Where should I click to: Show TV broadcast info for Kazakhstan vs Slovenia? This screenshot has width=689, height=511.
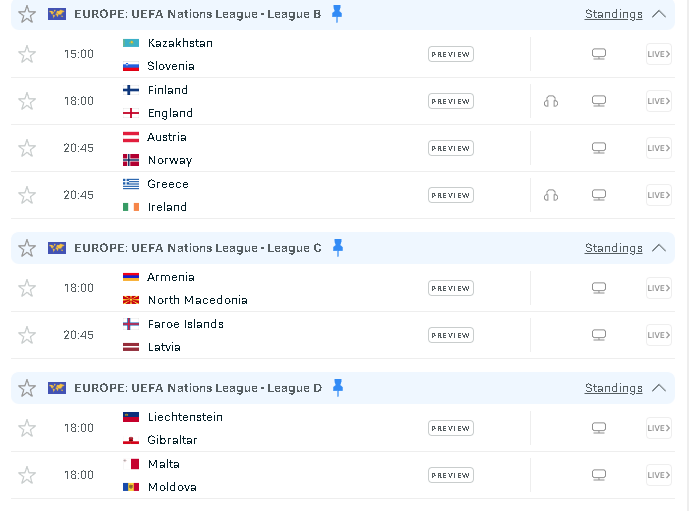[598, 54]
